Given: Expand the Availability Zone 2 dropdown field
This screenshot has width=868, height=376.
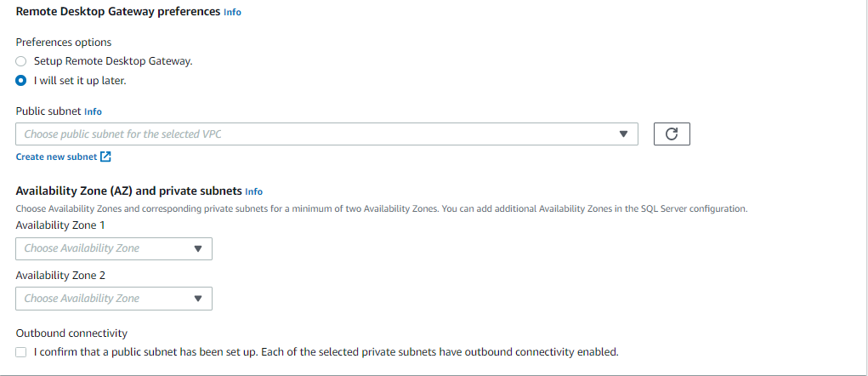Looking at the screenshot, I should (114, 299).
